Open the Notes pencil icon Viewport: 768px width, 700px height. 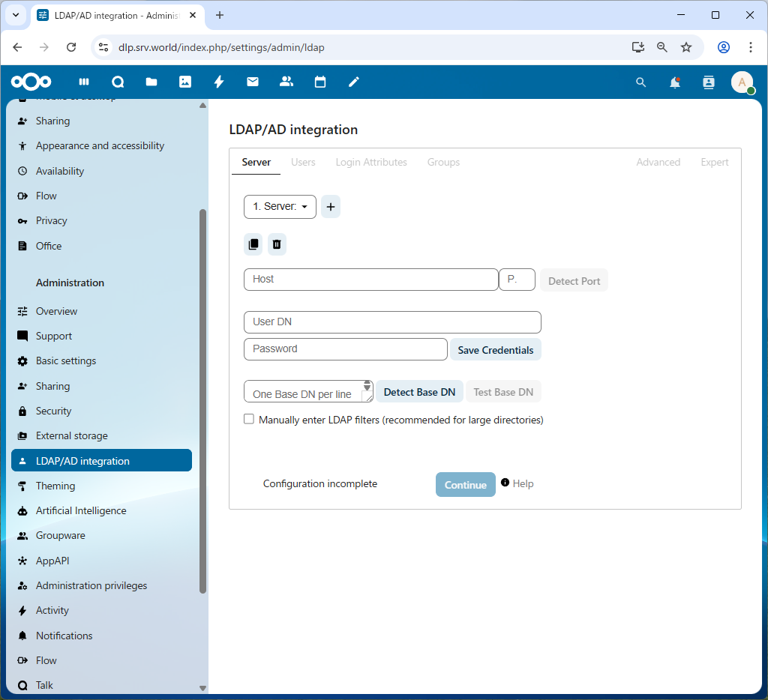click(354, 82)
